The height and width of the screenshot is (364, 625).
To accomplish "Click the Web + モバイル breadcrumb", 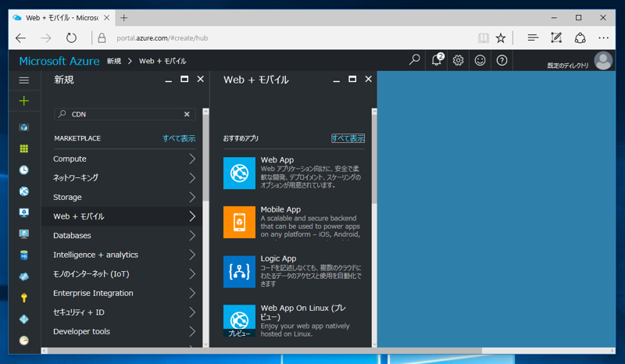I will 162,61.
